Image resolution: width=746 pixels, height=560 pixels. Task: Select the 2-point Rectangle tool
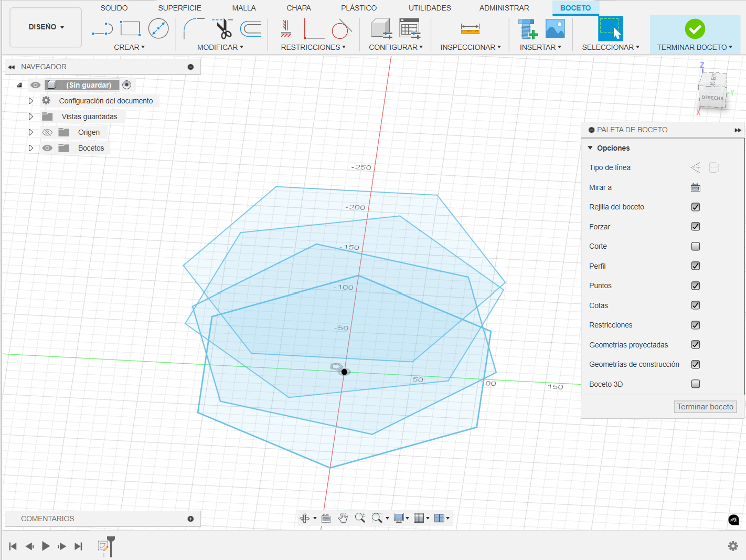pos(130,28)
